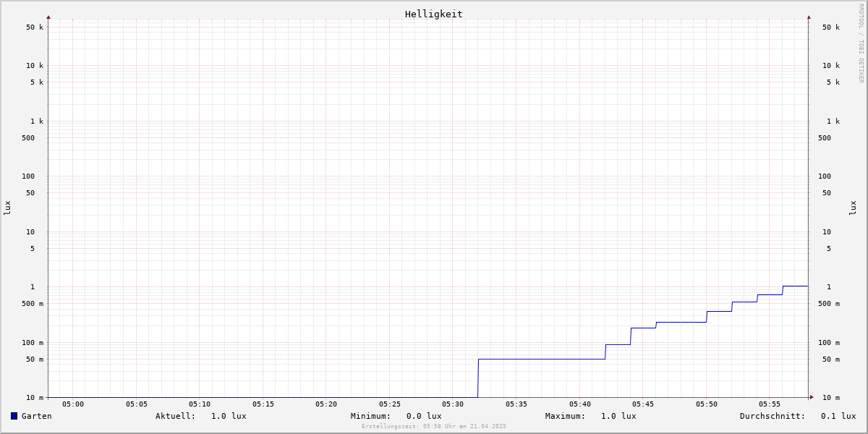Click the 05:30 time axis label

453,404
